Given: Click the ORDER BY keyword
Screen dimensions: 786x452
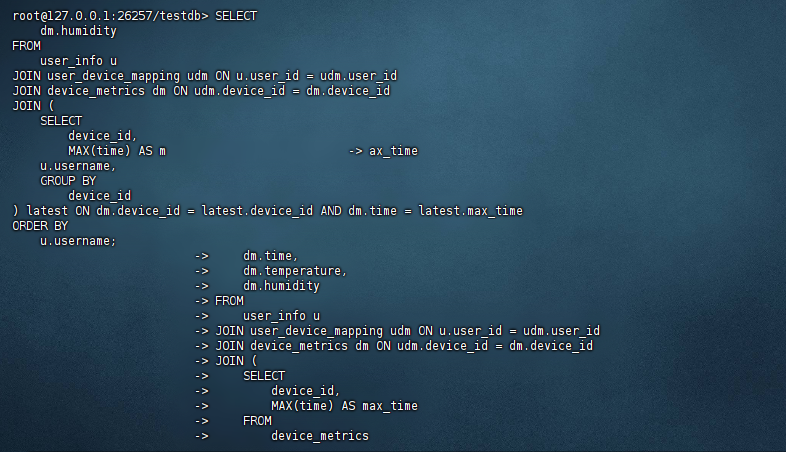Looking at the screenshot, I should 40,226.
